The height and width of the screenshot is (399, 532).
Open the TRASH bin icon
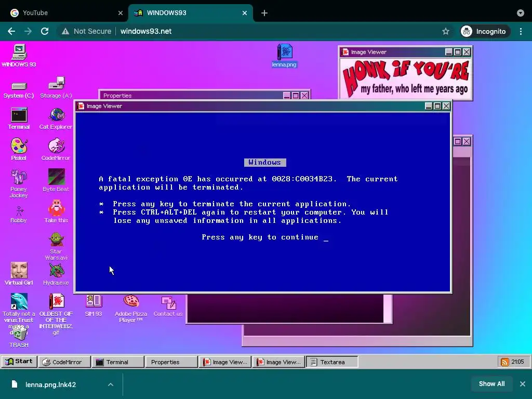coord(19,337)
